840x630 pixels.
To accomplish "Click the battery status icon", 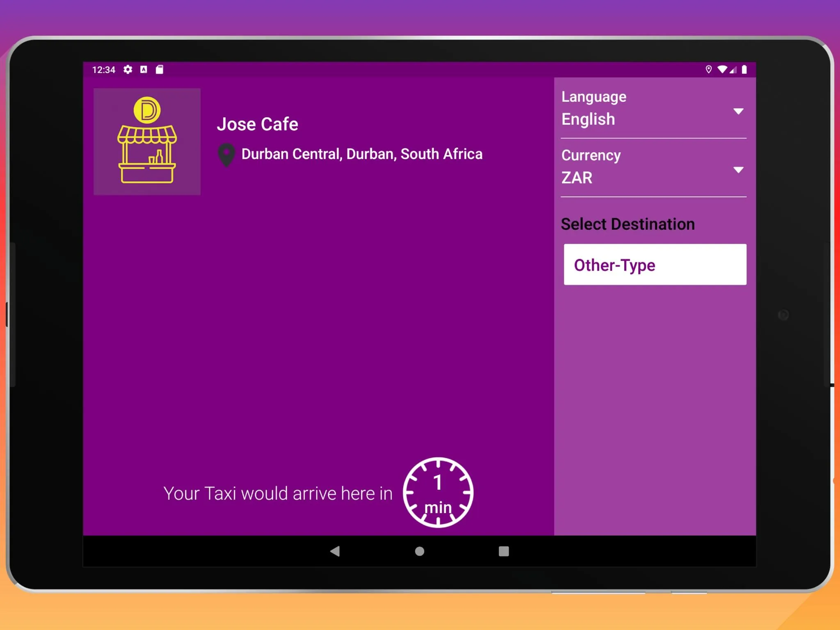I will point(744,69).
